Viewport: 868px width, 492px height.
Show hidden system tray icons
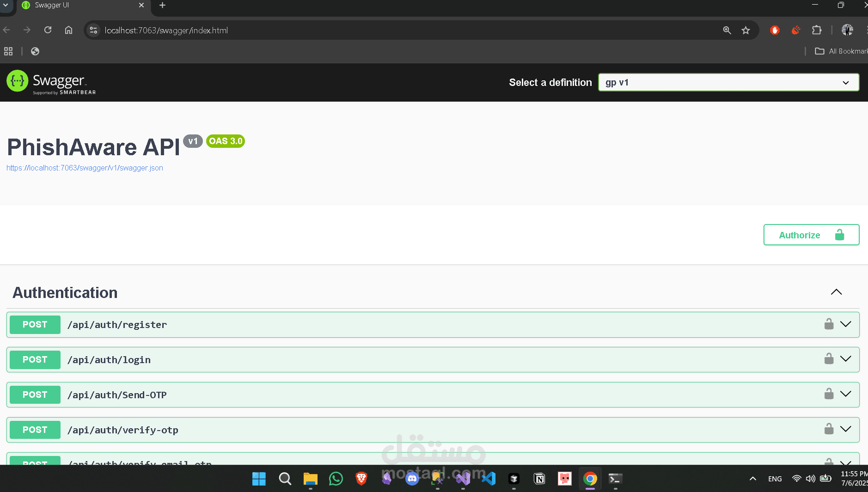(753, 479)
